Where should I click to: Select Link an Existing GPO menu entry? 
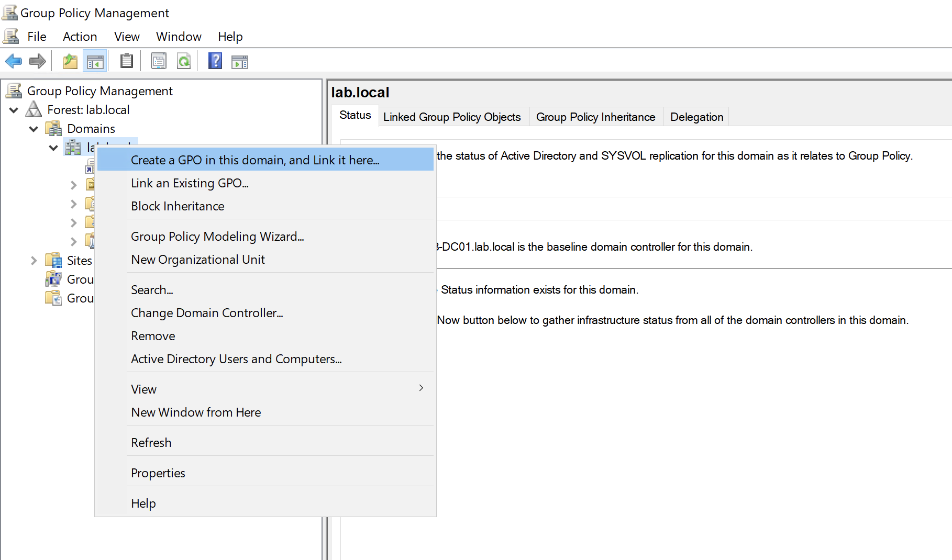[190, 183]
